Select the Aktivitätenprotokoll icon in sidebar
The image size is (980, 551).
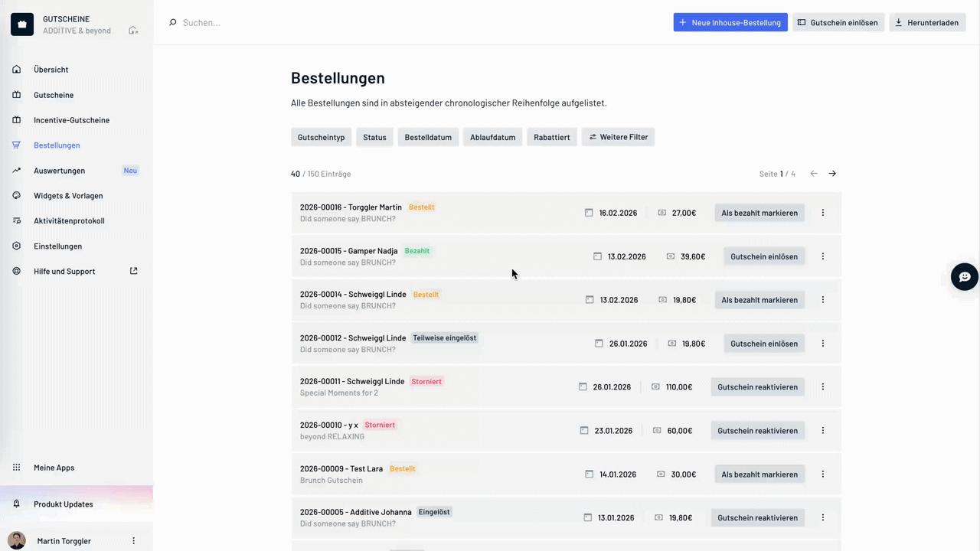tap(16, 220)
